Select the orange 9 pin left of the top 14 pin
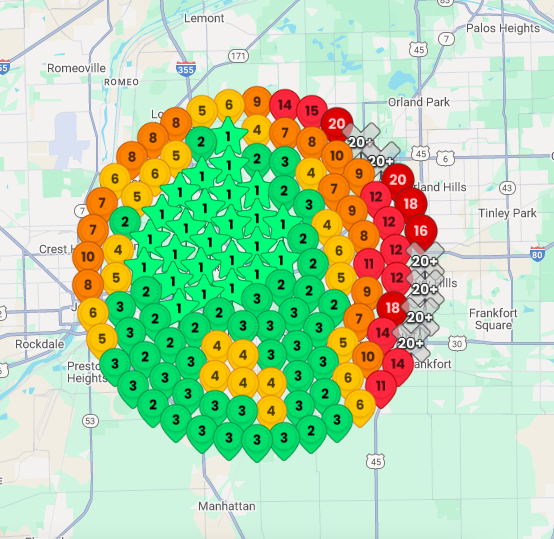554x539 pixels. 257,102
